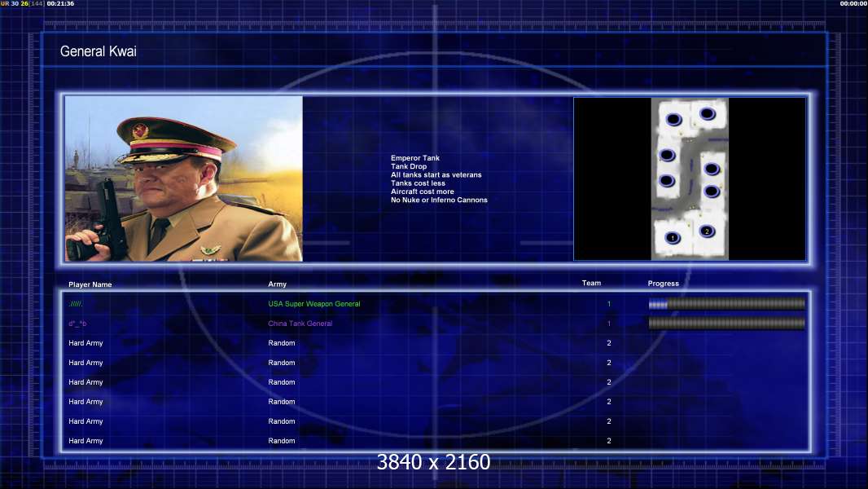Click the 00:21:36 timer at top left
This screenshot has width=868, height=489.
click(x=60, y=3)
